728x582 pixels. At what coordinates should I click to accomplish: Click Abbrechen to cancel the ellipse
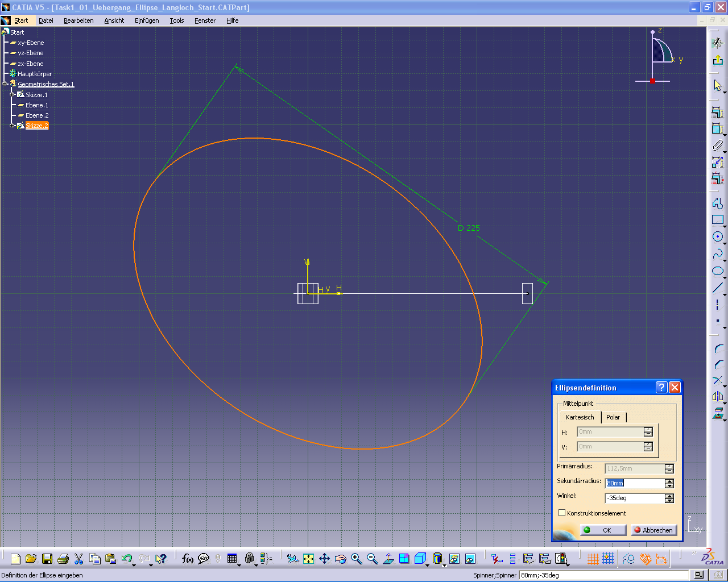(x=653, y=530)
